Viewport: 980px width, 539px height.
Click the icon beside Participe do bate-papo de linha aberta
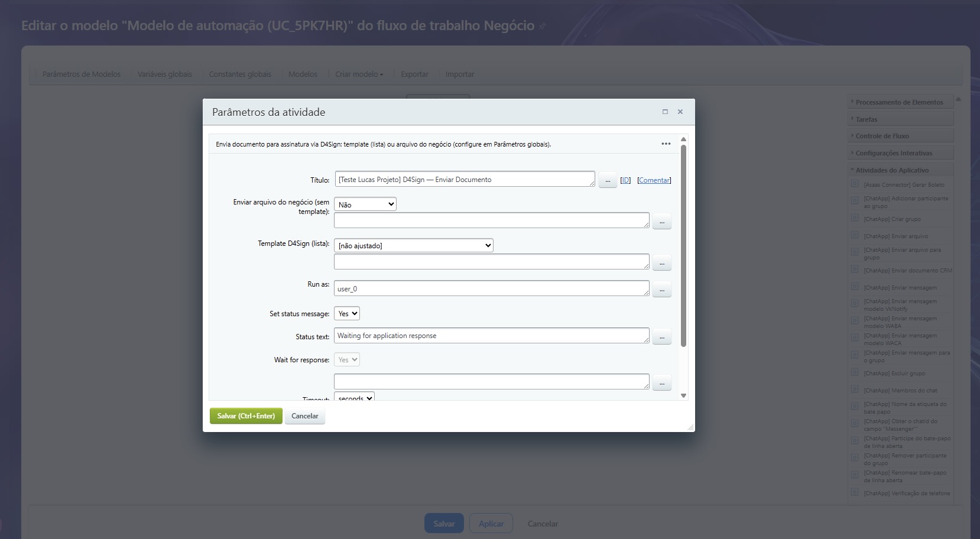coord(855,441)
